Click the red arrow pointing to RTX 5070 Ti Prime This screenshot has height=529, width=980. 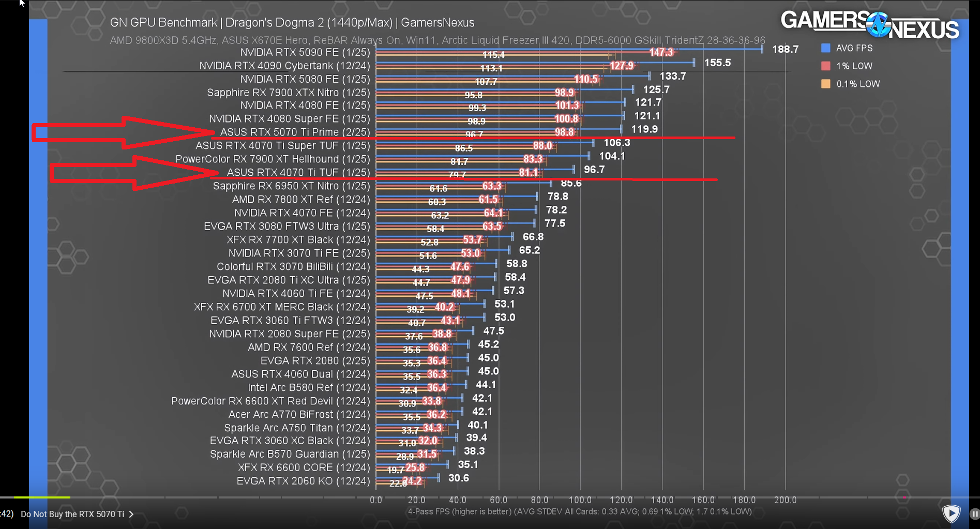coord(124,133)
